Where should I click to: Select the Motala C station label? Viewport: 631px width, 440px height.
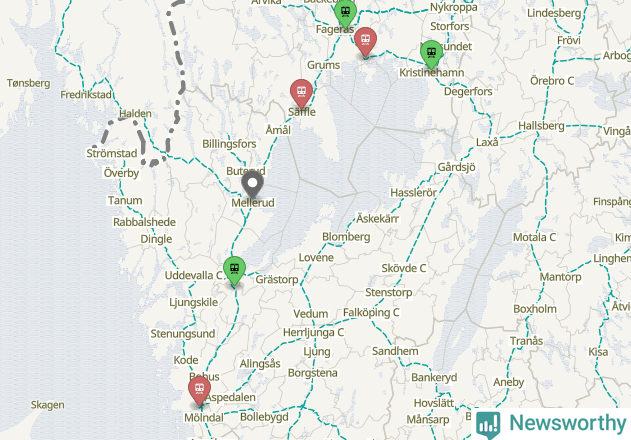(534, 237)
